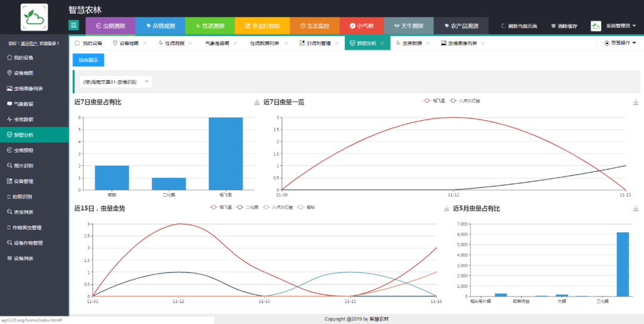Download the 近5月虫量占有比 chart image
Viewport: 644px width, 324px height.
point(636,209)
